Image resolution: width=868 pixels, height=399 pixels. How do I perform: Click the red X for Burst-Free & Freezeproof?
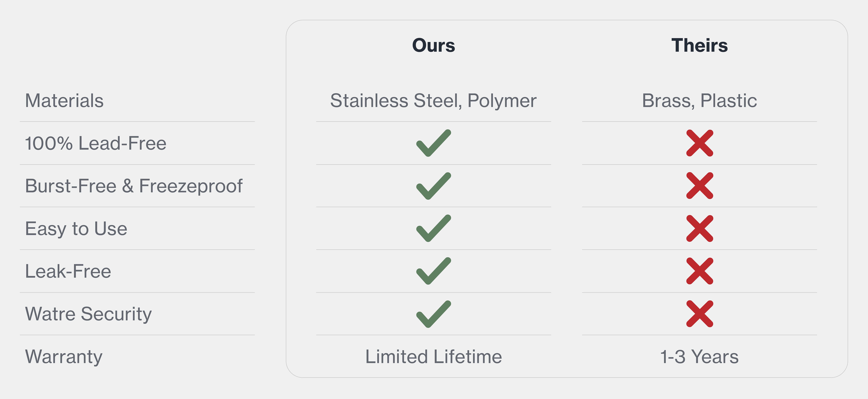[700, 186]
